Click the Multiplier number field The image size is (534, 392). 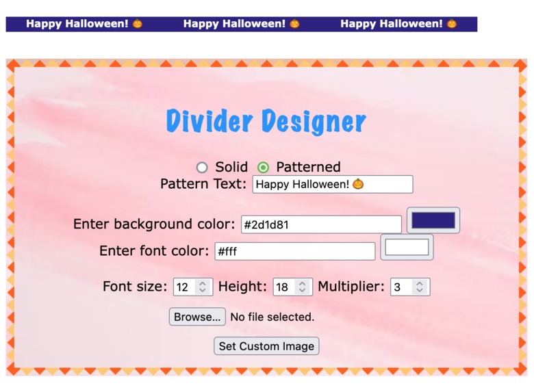click(x=410, y=287)
